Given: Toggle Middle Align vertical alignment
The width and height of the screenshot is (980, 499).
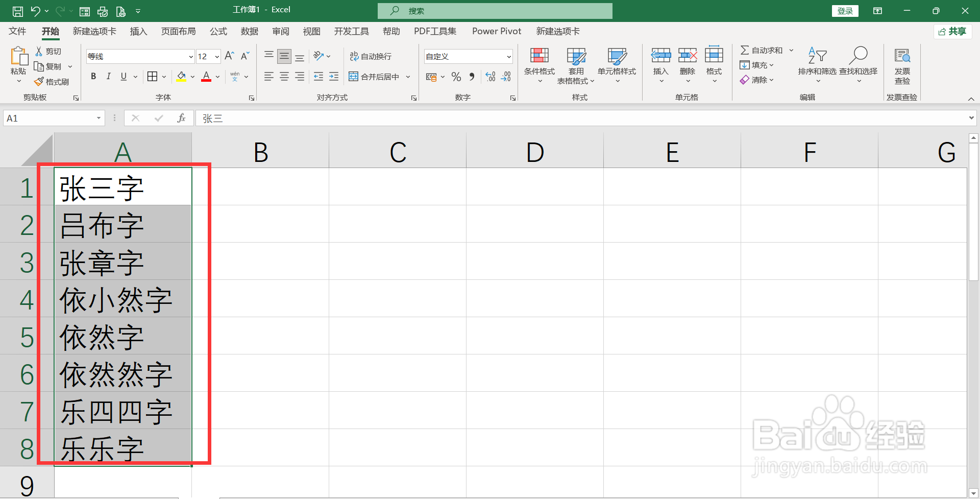Looking at the screenshot, I should tap(284, 56).
